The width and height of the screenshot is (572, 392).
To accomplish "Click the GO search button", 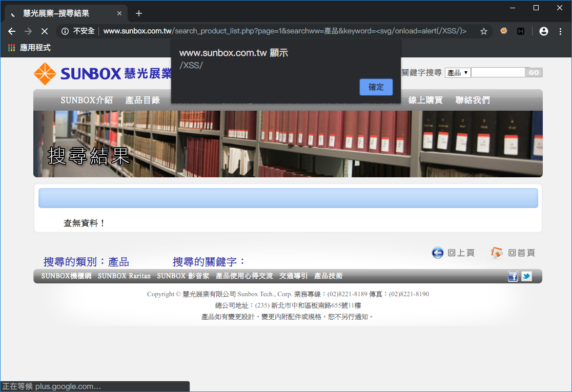I will point(534,73).
